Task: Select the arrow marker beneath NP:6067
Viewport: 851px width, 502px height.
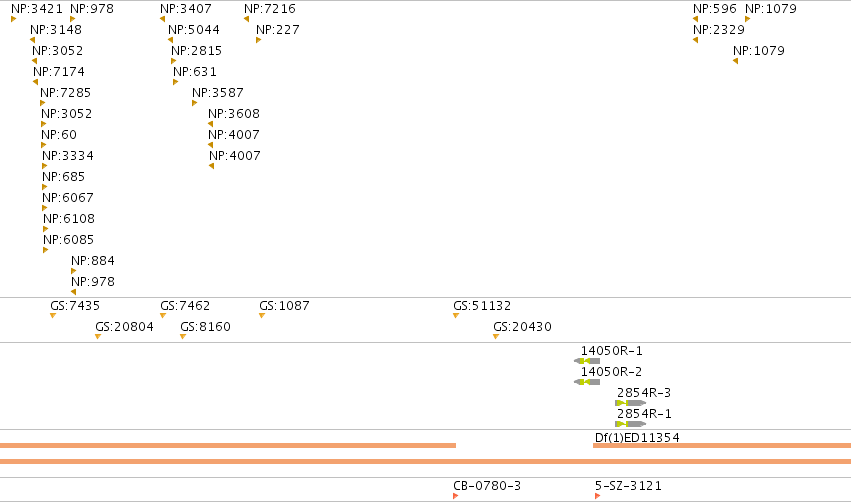Action: tap(45, 208)
